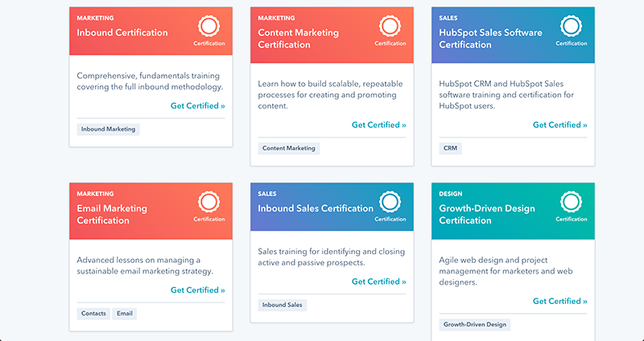Click the HubSpot Sales Software Certification badge icon

click(x=571, y=27)
